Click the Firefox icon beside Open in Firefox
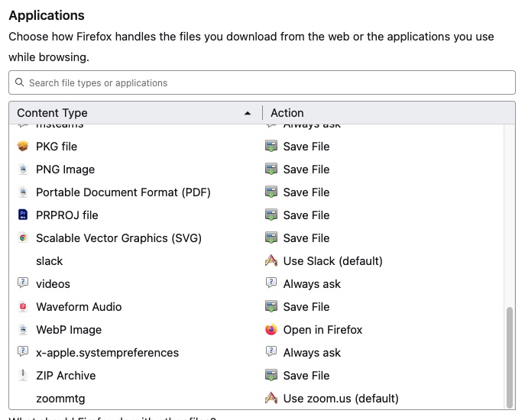Screen dimensions: 525x420 point(271,330)
